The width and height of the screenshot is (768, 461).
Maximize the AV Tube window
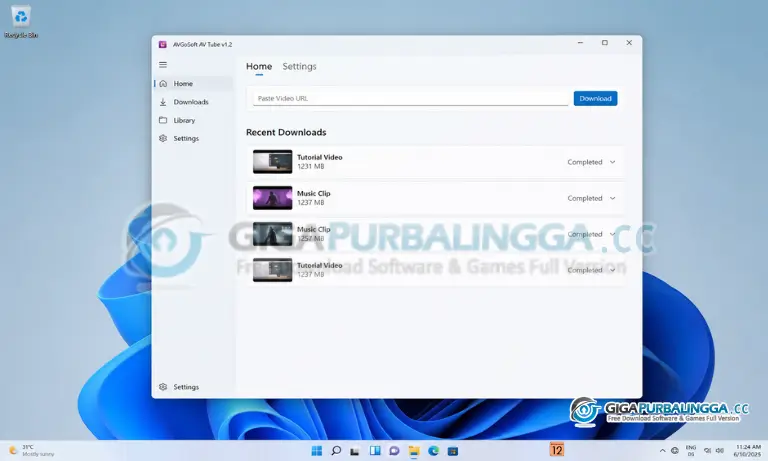tap(605, 43)
